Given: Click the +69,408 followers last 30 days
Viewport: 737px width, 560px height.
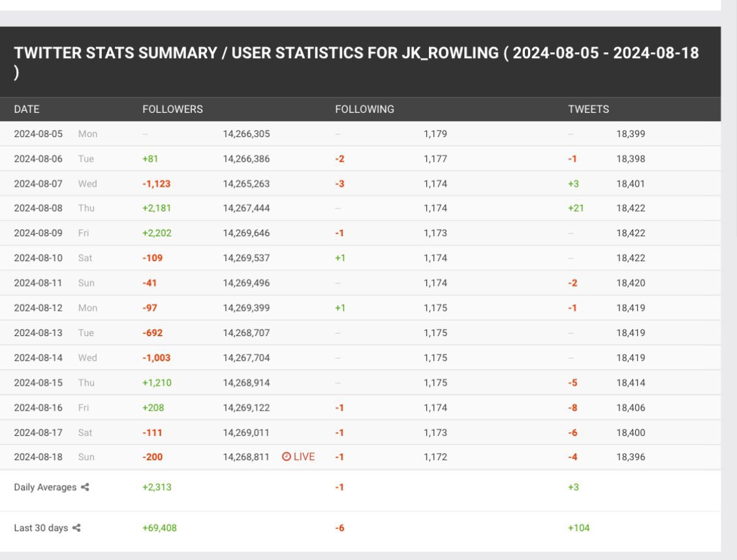Looking at the screenshot, I should 159,528.
